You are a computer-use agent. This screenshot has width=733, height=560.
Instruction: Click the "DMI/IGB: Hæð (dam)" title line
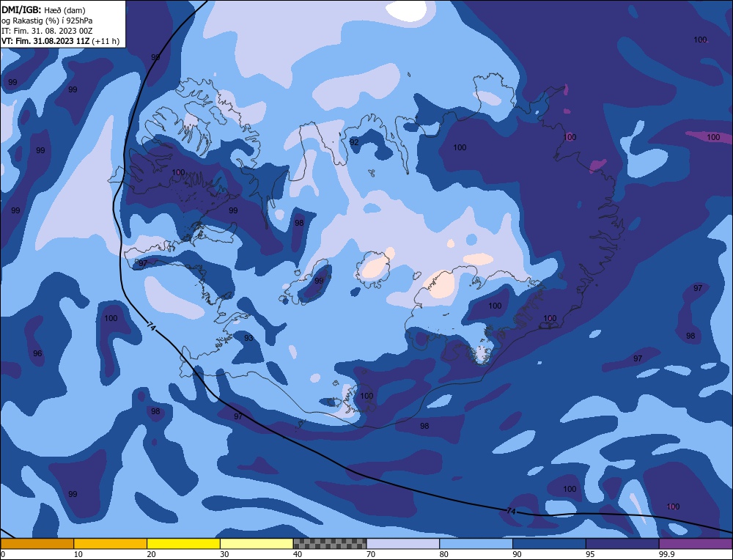pos(43,10)
